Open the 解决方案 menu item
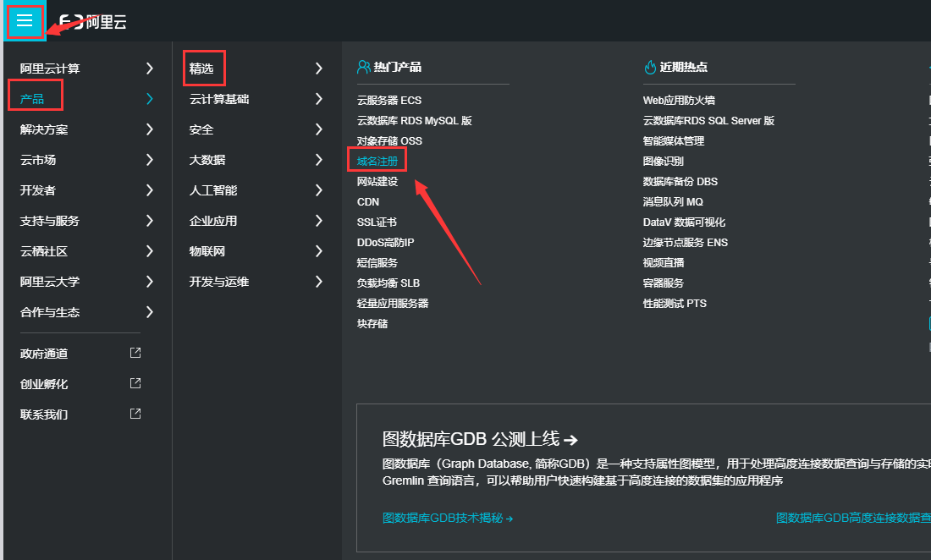 44,129
